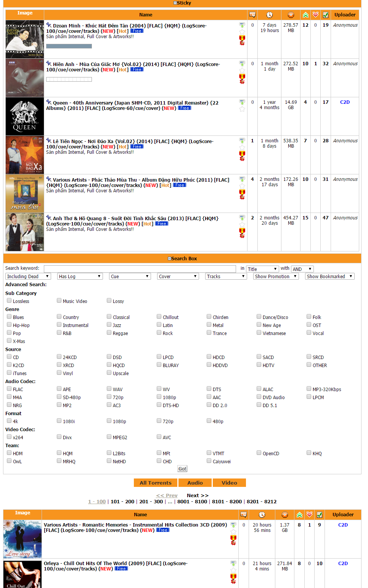
Task: Open the Cover filter dropdown
Action: coord(178,276)
